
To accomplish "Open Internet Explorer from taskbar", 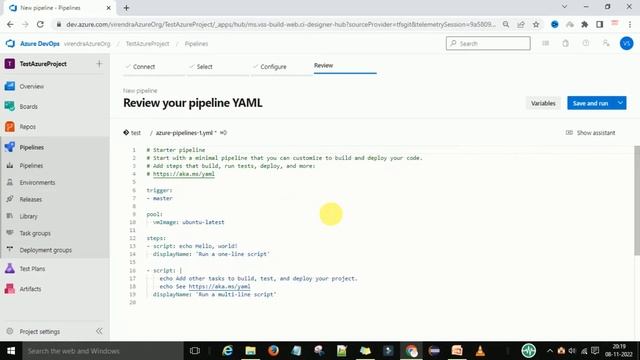I will (x=227, y=351).
